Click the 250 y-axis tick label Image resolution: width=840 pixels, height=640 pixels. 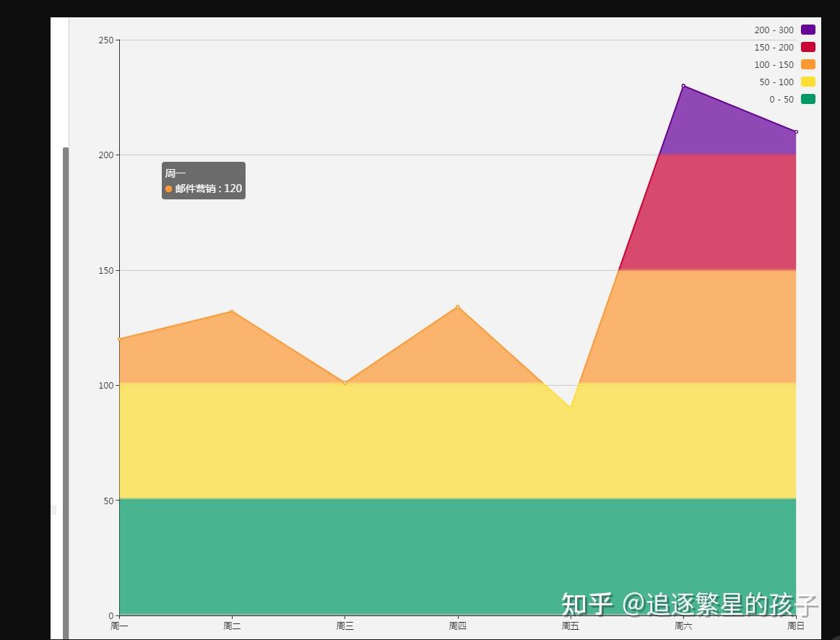coord(106,40)
